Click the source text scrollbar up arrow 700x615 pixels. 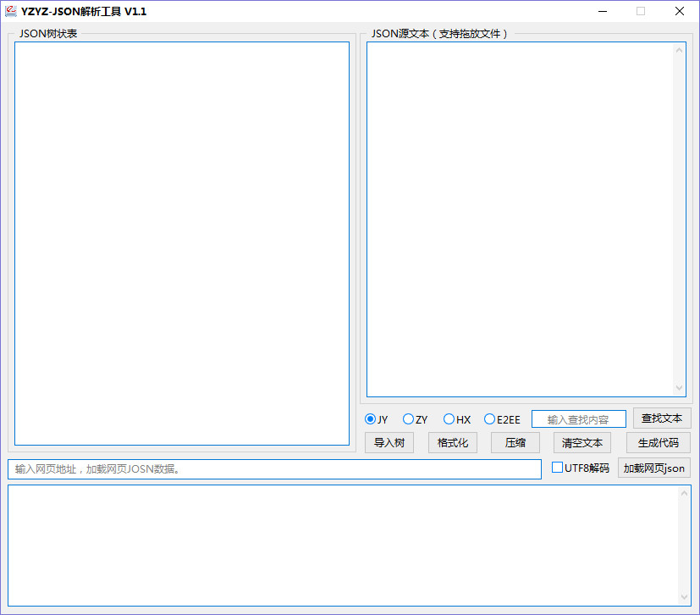pos(679,51)
